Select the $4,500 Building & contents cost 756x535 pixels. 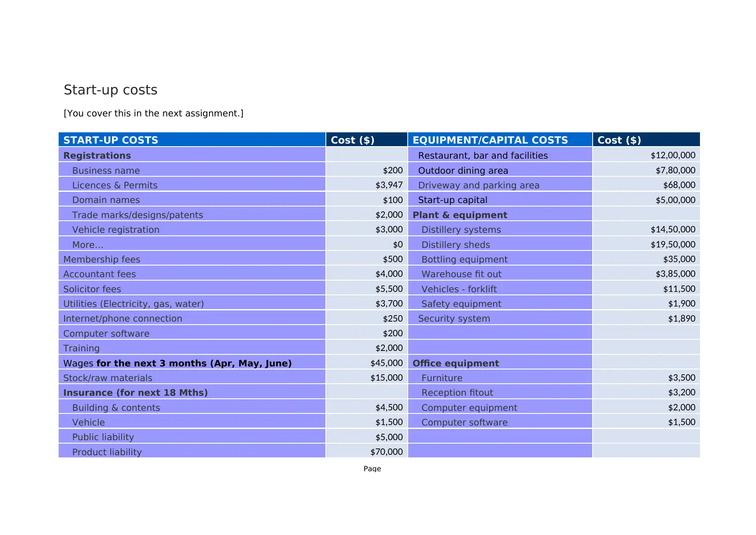click(389, 407)
